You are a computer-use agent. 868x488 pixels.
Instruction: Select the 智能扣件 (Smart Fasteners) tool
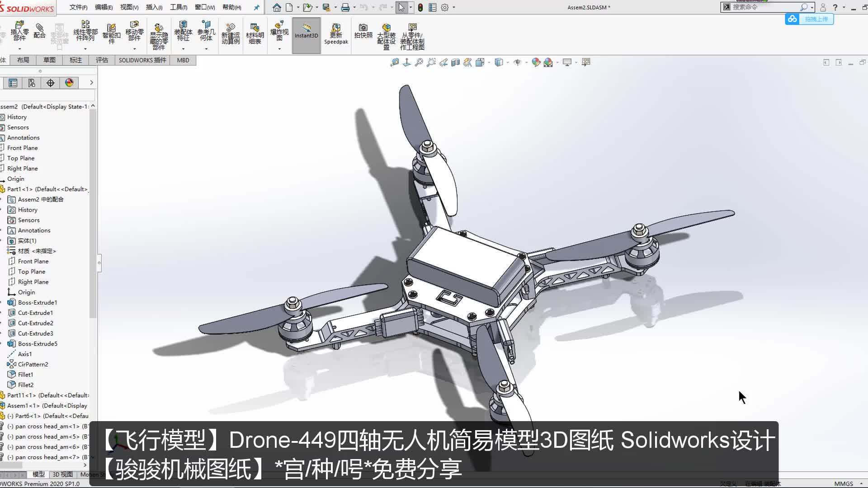pos(112,32)
